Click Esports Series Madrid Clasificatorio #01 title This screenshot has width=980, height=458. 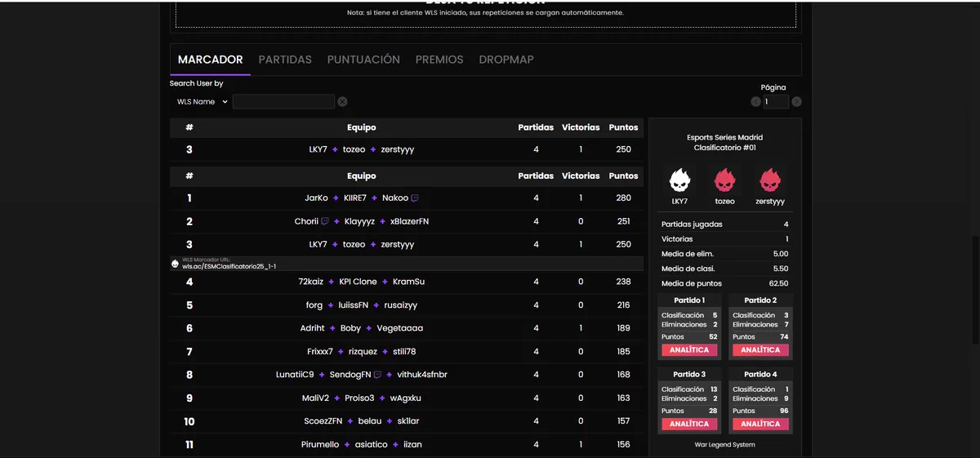tap(725, 143)
